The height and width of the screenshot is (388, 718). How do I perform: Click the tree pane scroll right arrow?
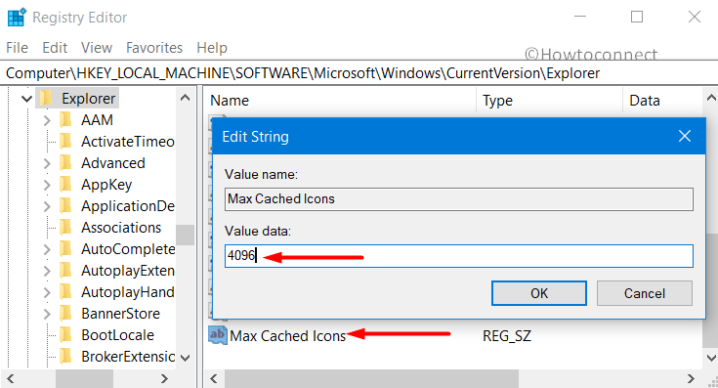coord(164,379)
